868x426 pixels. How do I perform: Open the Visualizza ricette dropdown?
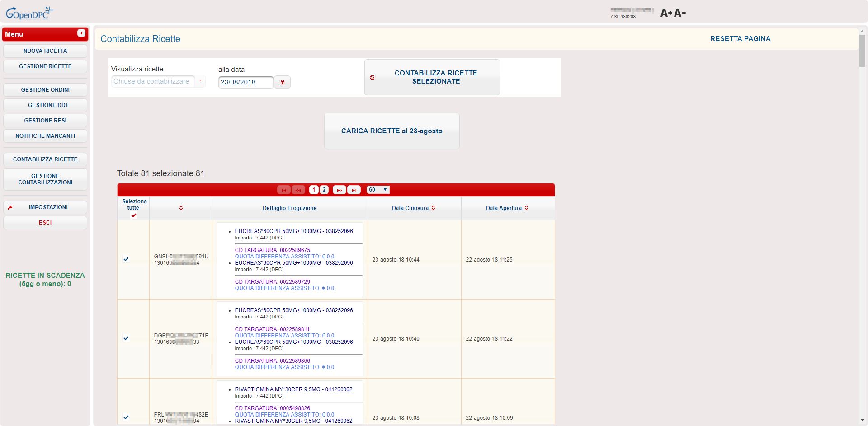coord(158,81)
